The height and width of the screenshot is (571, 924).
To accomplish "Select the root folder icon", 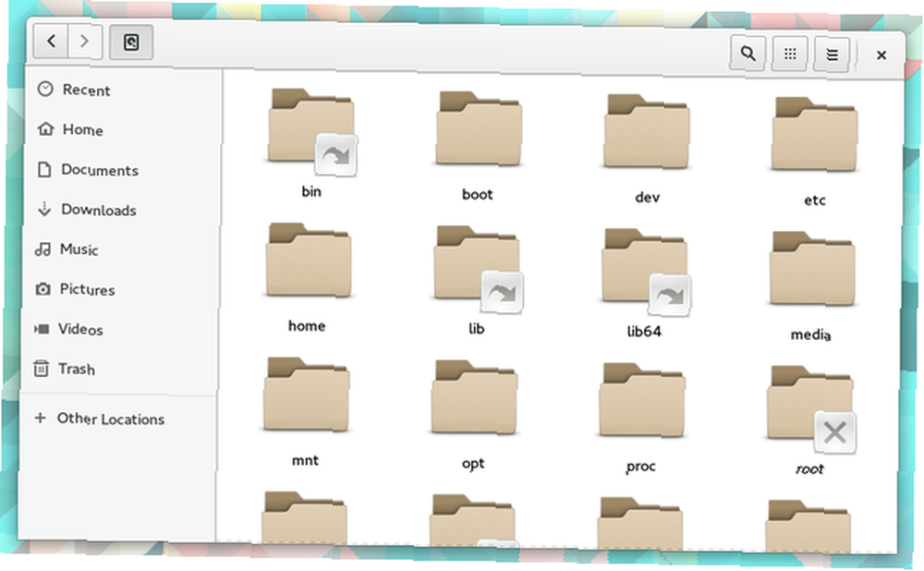I will [x=809, y=404].
